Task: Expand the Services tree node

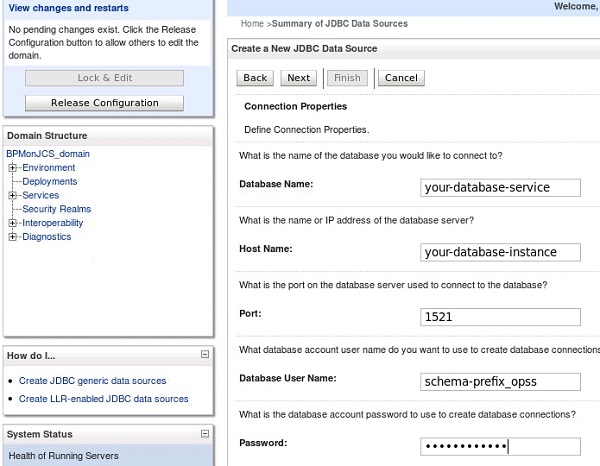Action: [13, 195]
